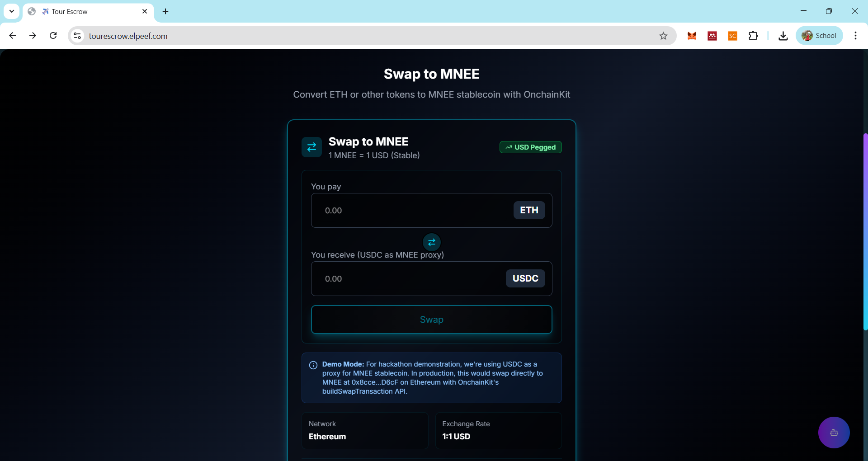
Task: View site information icon in address bar
Action: click(x=77, y=36)
